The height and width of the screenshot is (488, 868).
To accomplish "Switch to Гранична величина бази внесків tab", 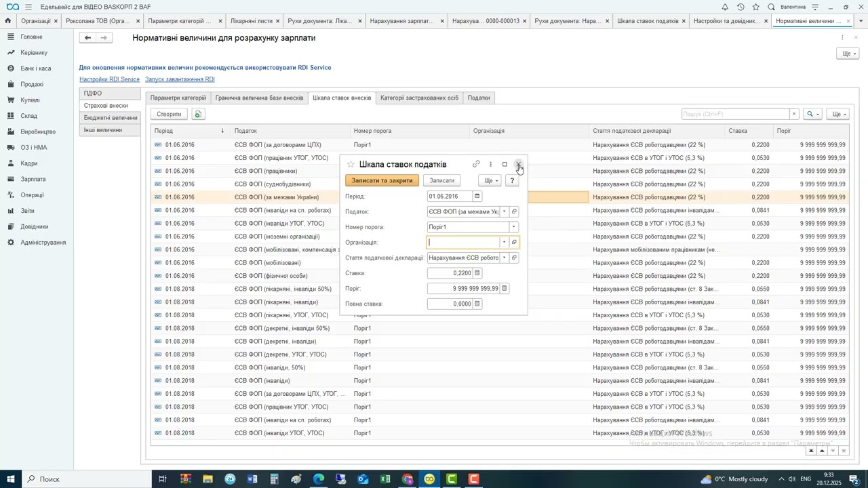I will (259, 98).
